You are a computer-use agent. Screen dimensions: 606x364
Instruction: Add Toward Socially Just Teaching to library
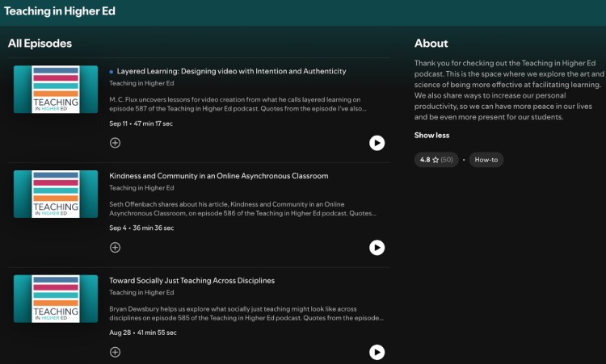[x=115, y=352]
